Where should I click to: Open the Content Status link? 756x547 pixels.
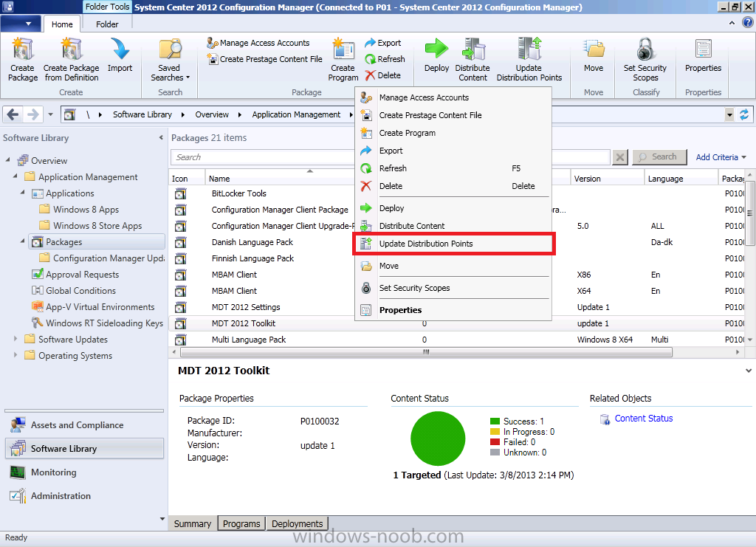coord(643,419)
